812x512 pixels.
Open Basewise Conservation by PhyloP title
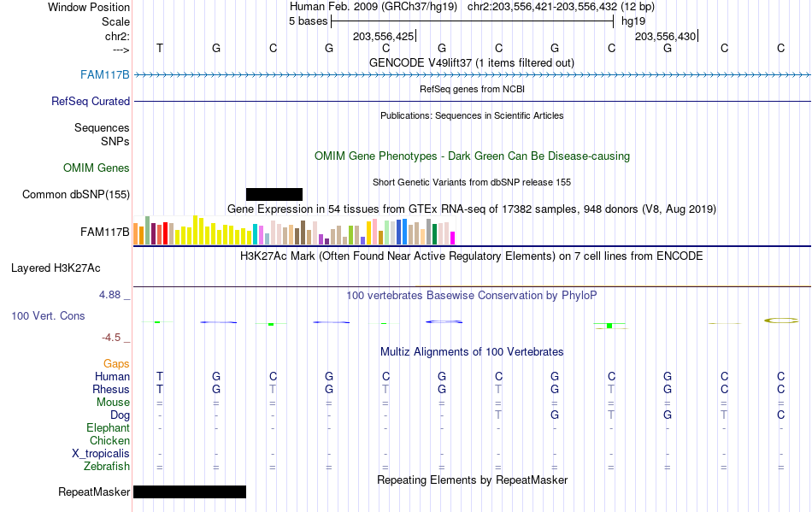(472, 295)
